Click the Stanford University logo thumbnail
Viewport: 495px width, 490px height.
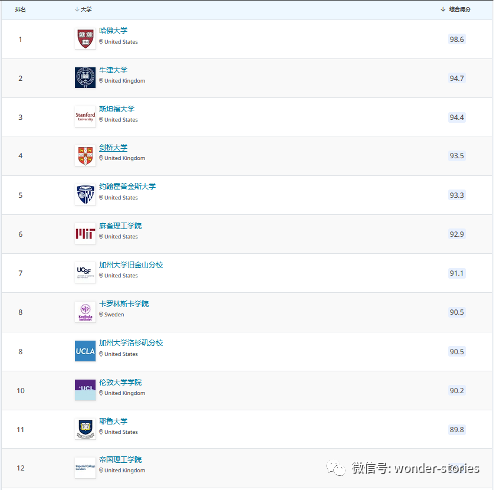[x=85, y=116]
